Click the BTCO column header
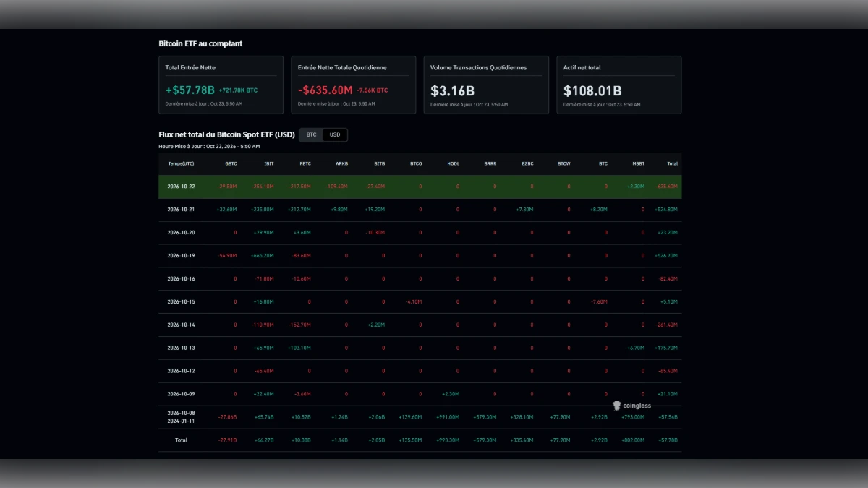Image resolution: width=868 pixels, height=488 pixels. coord(416,163)
